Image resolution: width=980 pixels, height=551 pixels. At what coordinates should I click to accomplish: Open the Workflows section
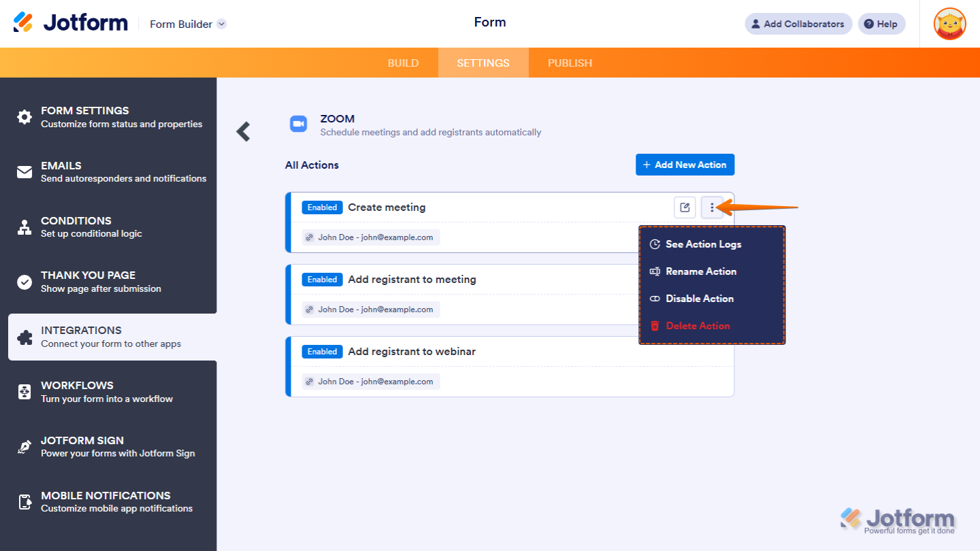point(109,392)
